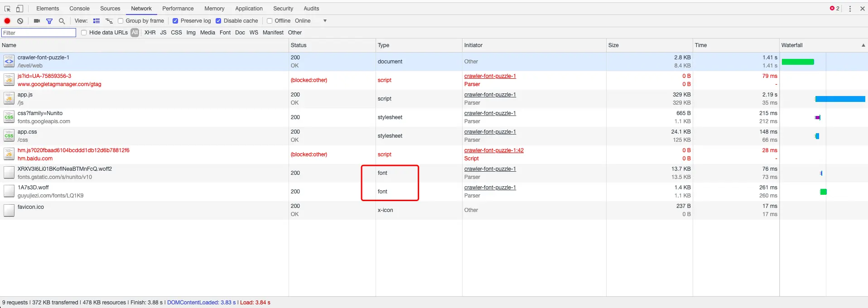Sort by the Status column header
The width and height of the screenshot is (868, 308).
coord(332,45)
